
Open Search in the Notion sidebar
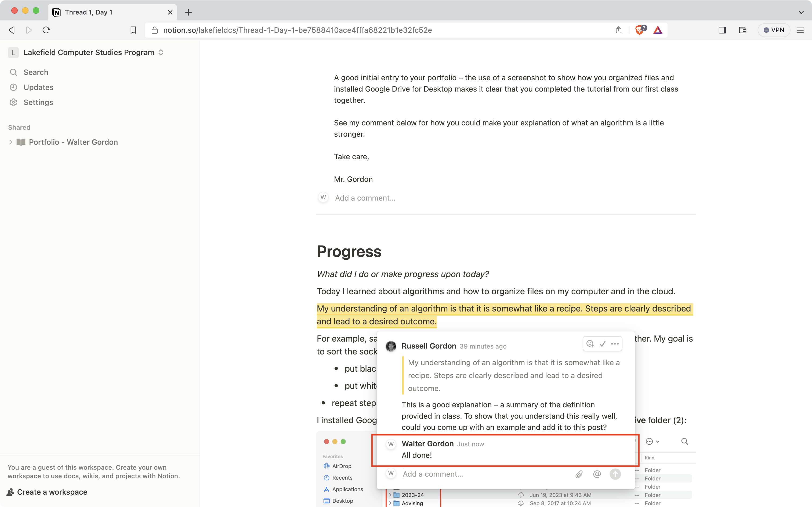(35, 72)
